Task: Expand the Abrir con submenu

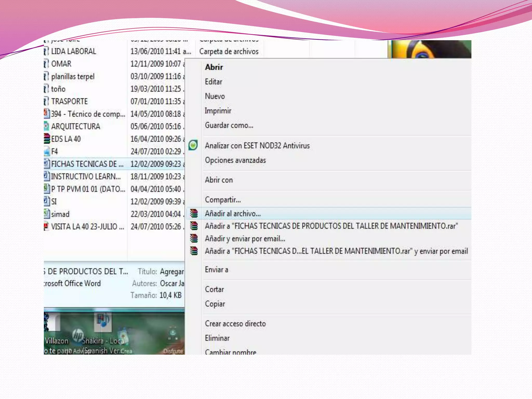Action: [219, 180]
